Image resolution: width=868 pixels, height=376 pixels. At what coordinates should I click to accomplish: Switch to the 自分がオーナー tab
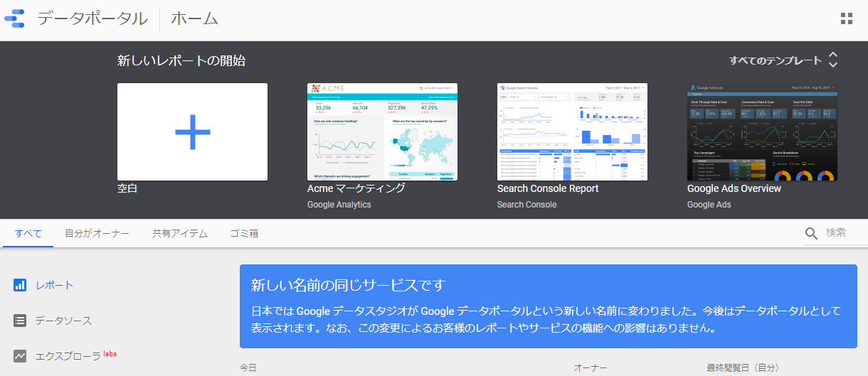click(97, 233)
